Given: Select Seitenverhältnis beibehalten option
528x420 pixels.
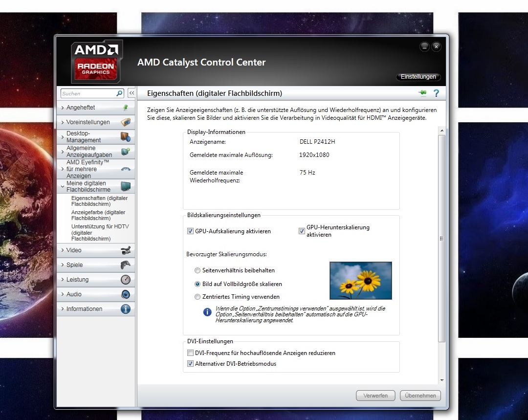Looking at the screenshot, I should (x=198, y=270).
